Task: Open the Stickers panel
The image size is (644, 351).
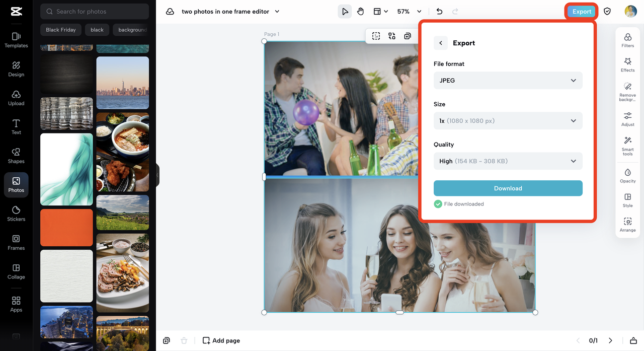Action: pos(16,214)
